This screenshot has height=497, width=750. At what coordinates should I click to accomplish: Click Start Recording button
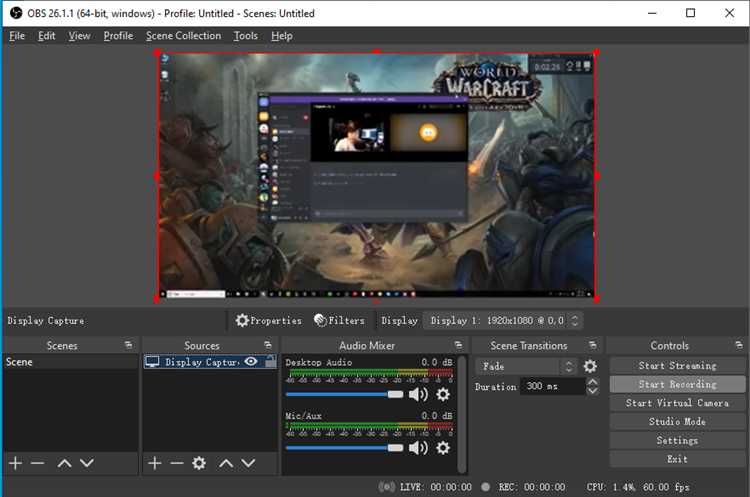click(677, 384)
